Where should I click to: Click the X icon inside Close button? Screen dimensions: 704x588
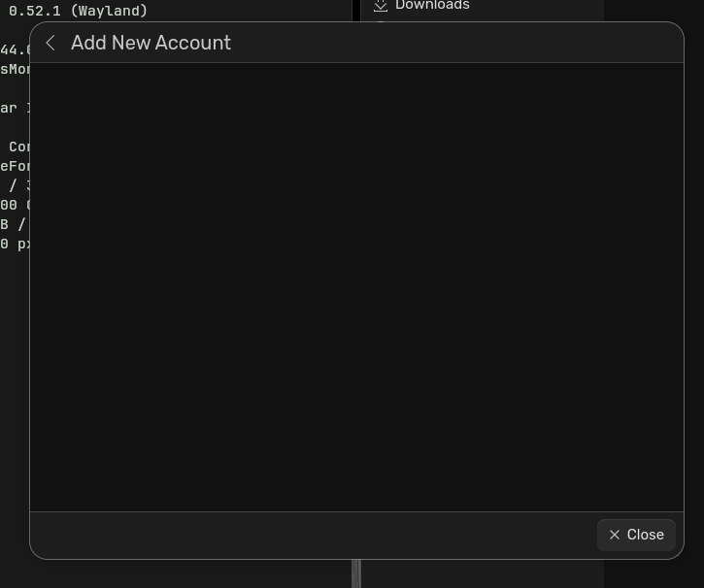[x=614, y=535]
